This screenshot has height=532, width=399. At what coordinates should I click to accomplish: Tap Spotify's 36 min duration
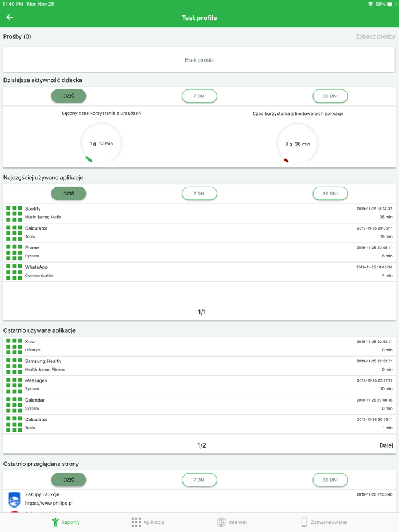click(x=386, y=217)
